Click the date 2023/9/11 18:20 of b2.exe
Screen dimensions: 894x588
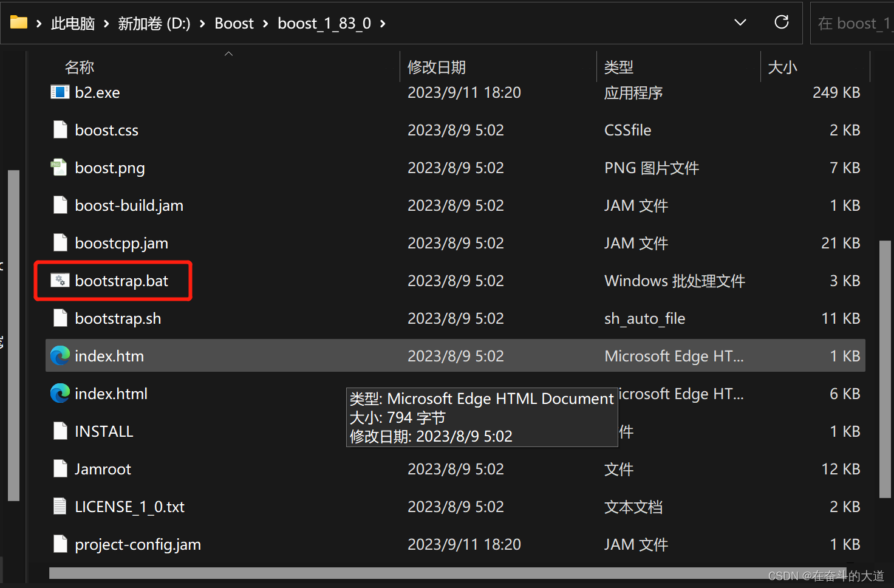tap(464, 92)
